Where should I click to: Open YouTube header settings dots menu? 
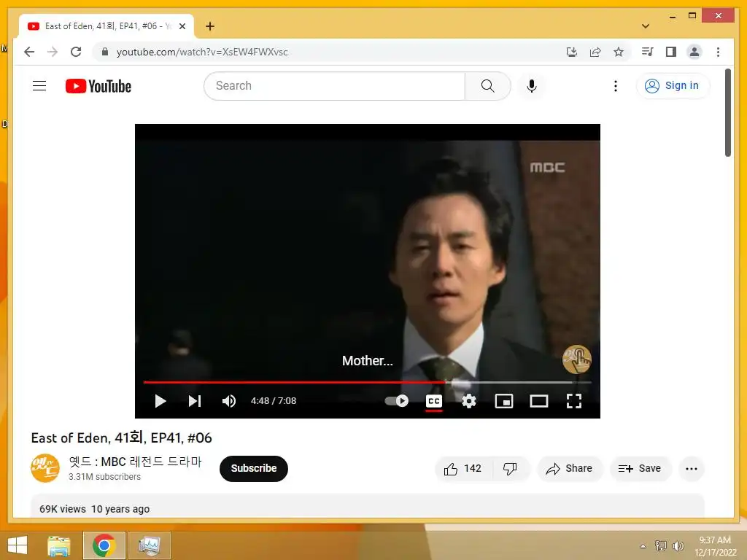coord(616,86)
